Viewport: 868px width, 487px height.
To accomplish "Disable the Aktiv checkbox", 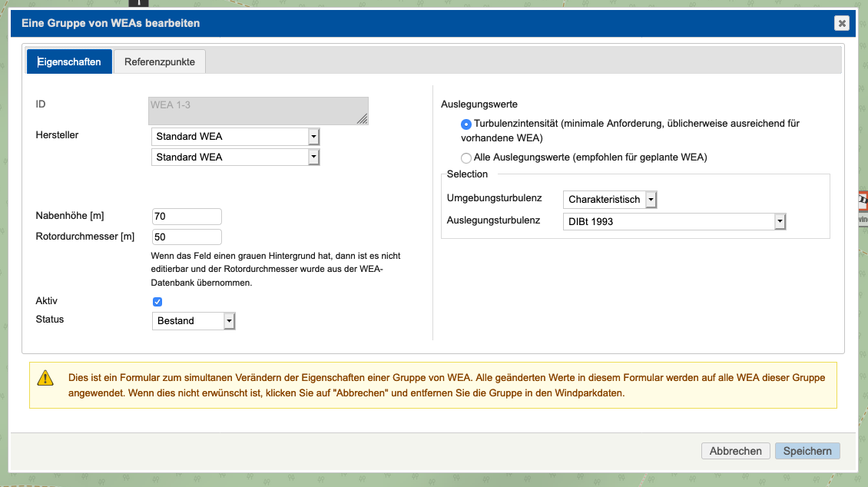I will click(157, 302).
